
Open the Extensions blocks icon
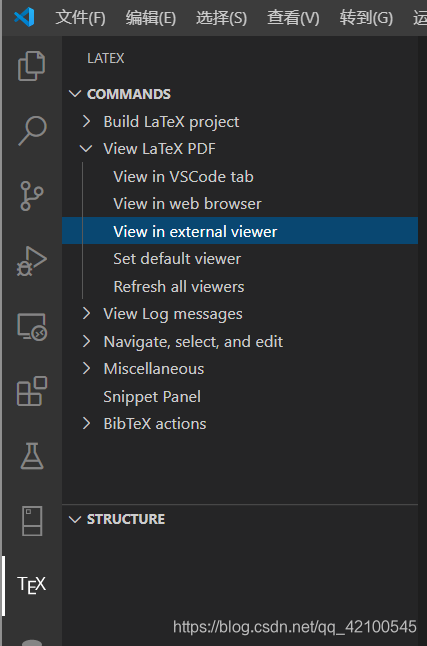(x=32, y=391)
